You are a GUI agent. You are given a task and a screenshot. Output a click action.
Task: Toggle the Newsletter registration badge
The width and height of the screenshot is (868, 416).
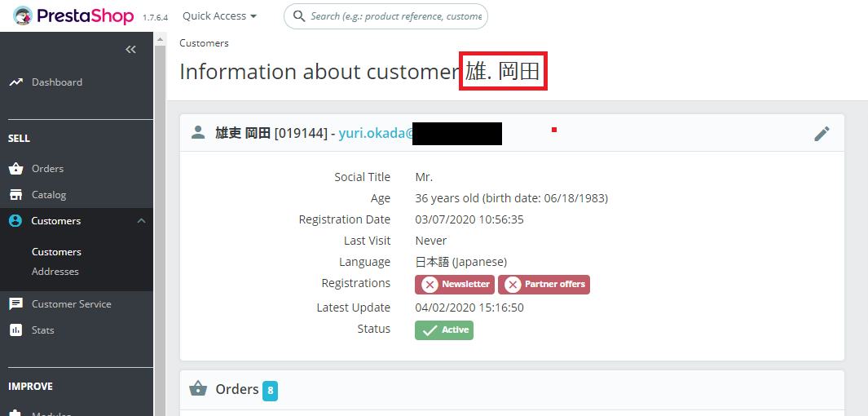click(455, 284)
